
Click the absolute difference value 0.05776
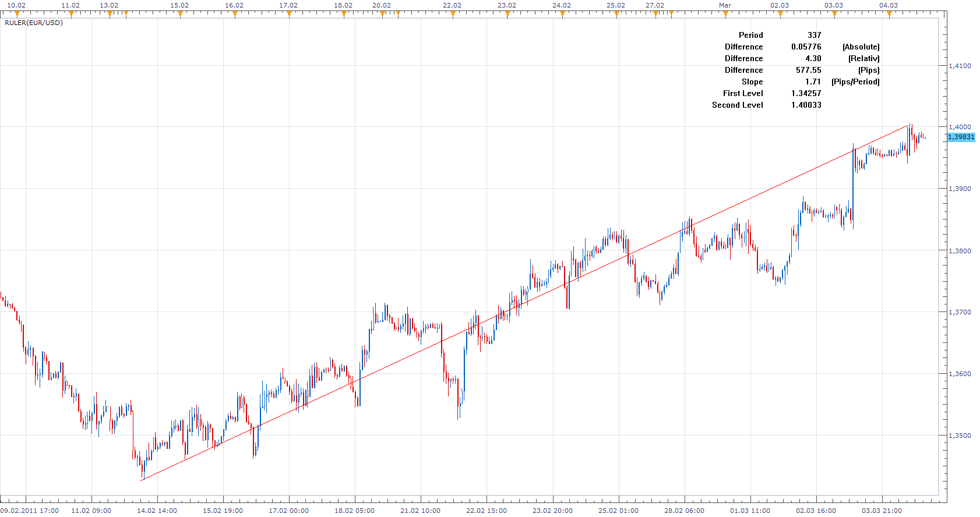tap(806, 47)
